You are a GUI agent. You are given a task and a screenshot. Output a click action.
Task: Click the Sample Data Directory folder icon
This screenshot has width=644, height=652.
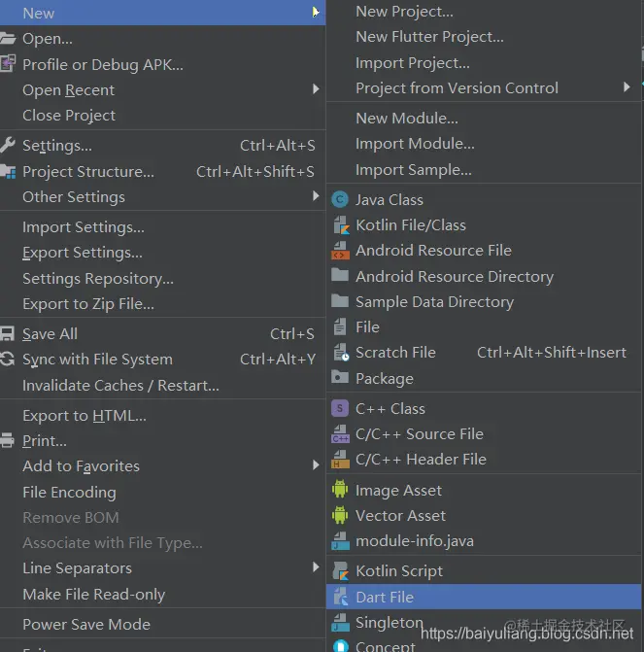tap(340, 300)
